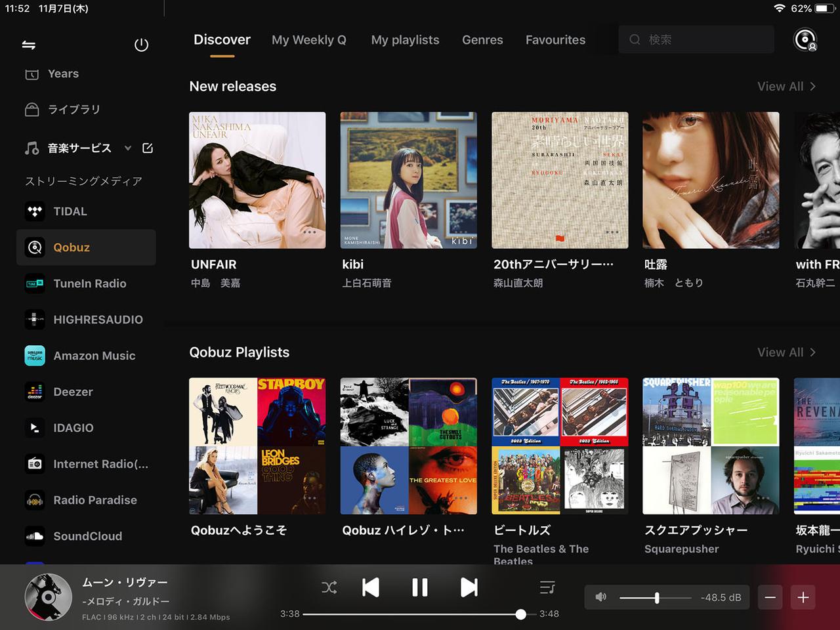Click the Radio Paradise icon
840x630 pixels.
coord(34,499)
